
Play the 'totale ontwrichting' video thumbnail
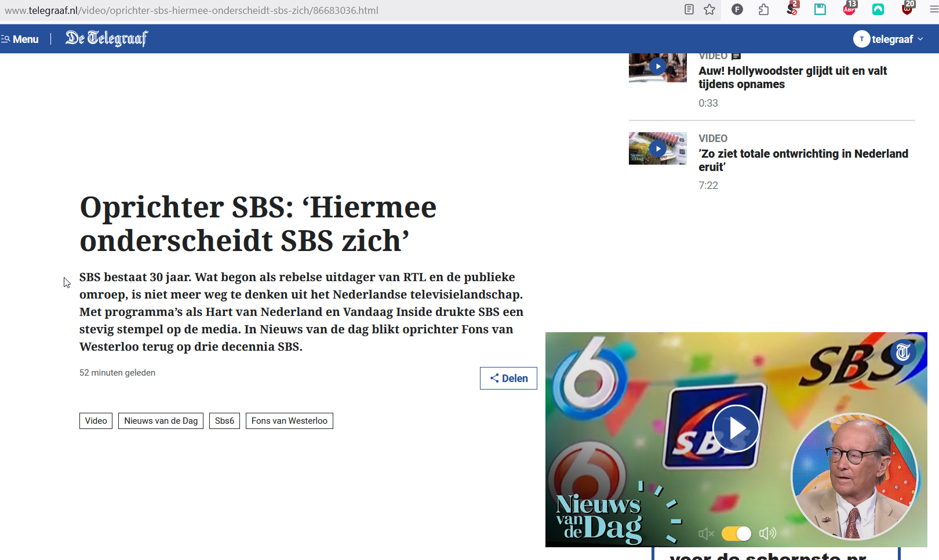click(657, 148)
